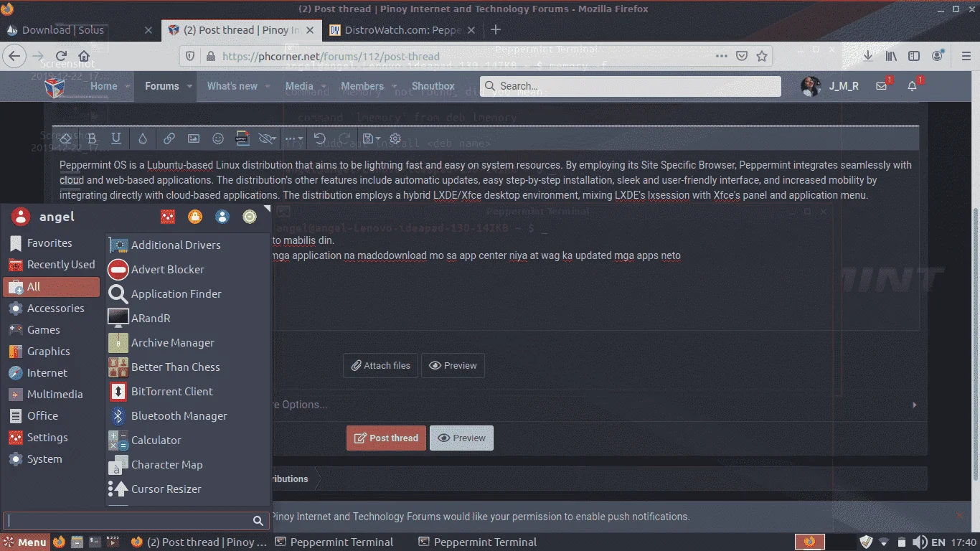This screenshot has height=551, width=980.
Task: Select Recently Used category
Action: tap(52, 265)
